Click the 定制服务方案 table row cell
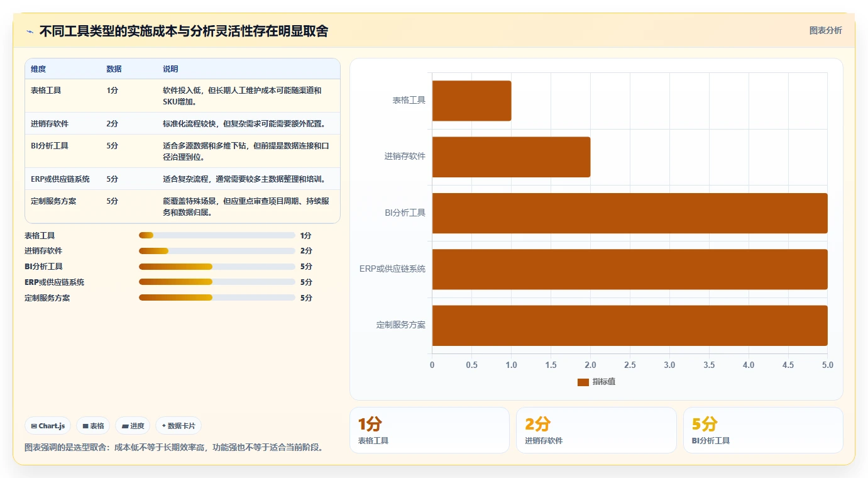The image size is (868, 478). tap(53, 201)
